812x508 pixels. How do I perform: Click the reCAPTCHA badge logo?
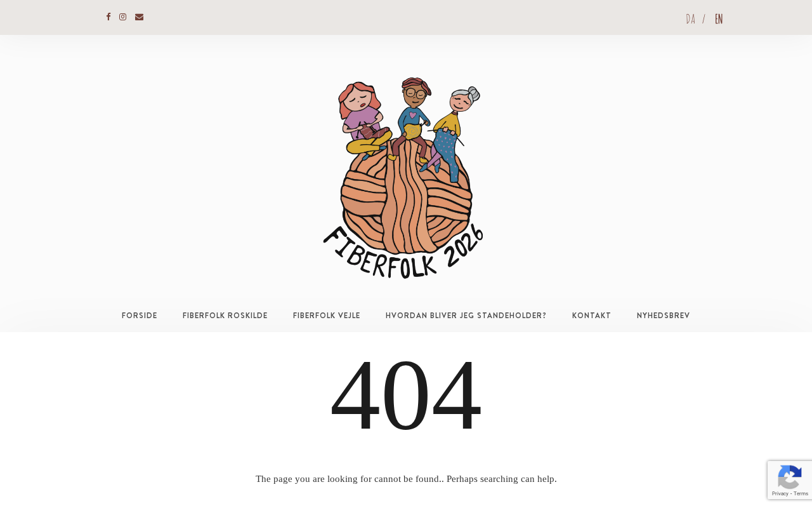point(789,477)
